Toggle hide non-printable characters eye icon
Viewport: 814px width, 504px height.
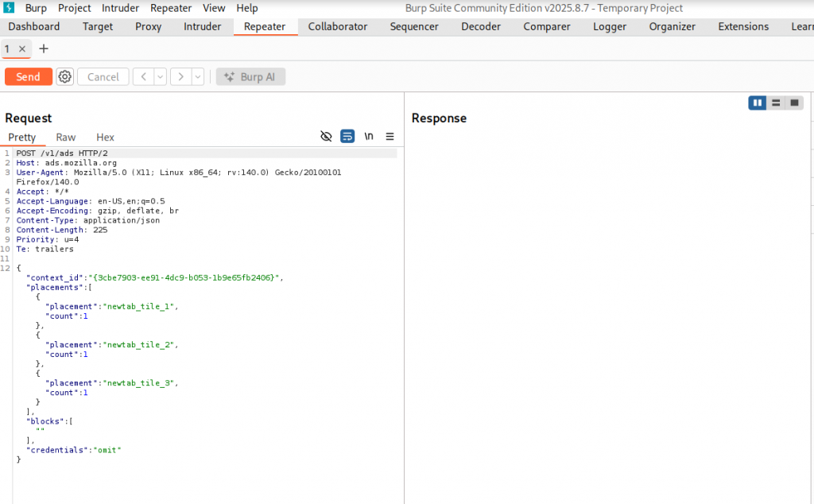pos(326,137)
